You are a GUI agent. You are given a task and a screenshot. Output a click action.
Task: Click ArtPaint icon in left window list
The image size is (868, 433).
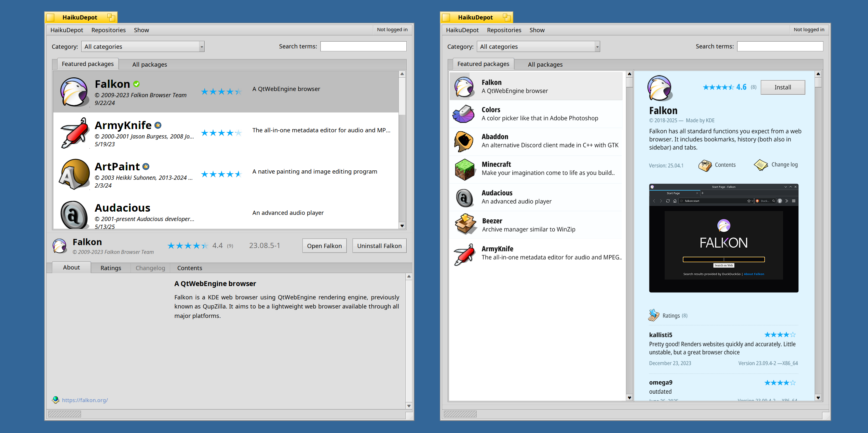tap(74, 174)
